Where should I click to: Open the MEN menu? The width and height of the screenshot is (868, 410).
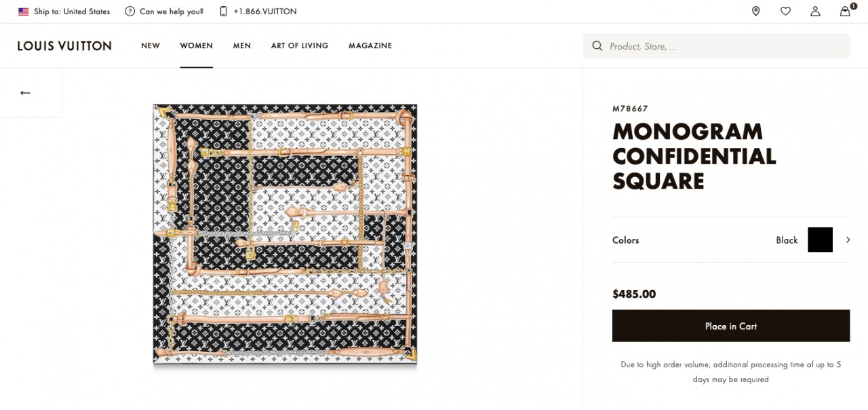coord(242,46)
